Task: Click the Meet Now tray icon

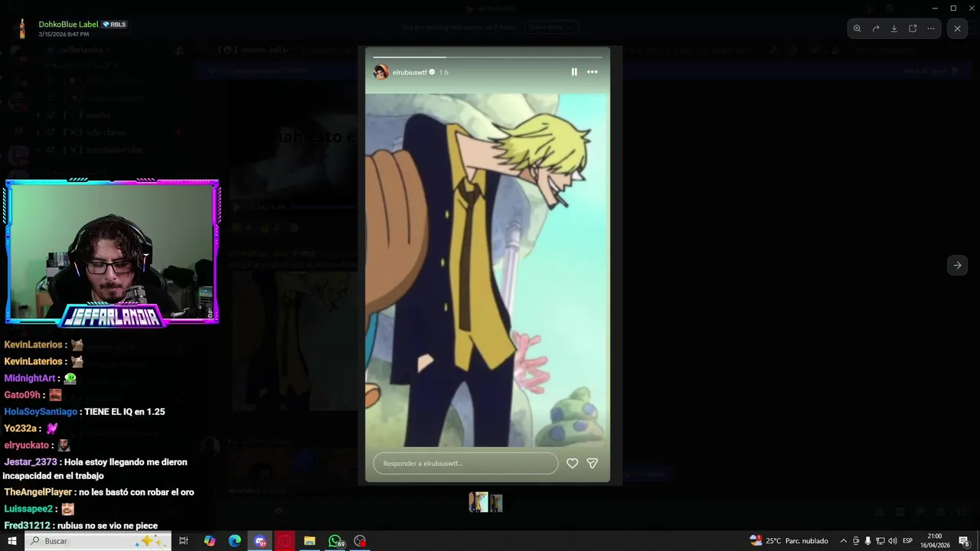Action: pyautogui.click(x=856, y=541)
